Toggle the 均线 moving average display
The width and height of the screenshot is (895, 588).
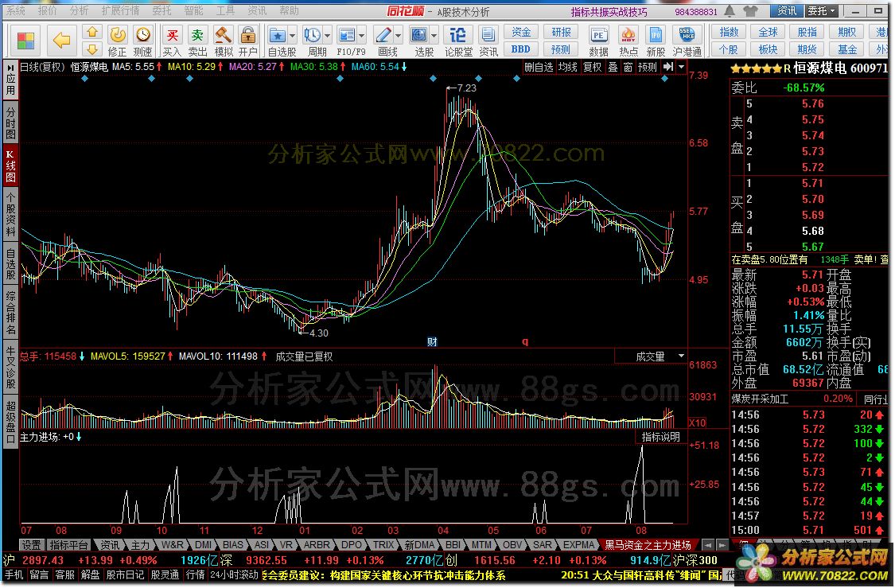point(567,68)
